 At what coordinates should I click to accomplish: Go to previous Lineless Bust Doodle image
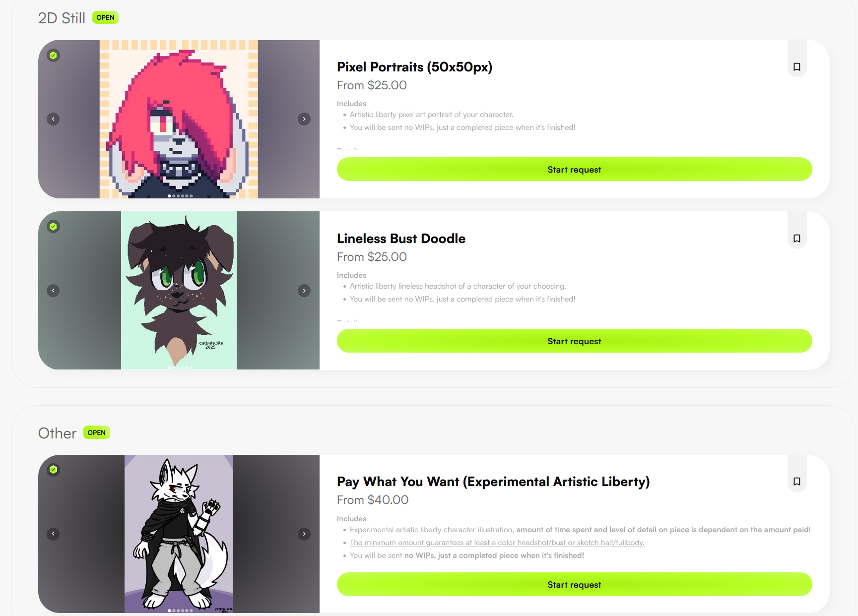click(53, 291)
